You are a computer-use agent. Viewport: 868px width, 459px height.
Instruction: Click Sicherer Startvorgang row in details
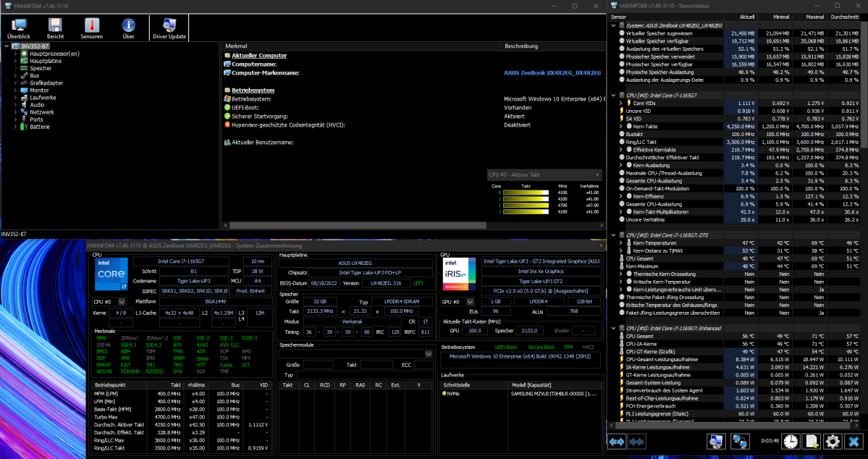[413, 117]
